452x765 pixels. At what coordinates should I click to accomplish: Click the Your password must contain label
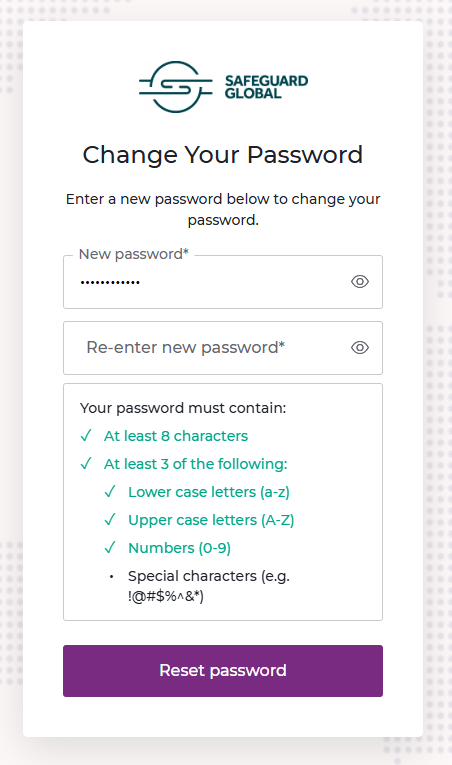point(183,408)
